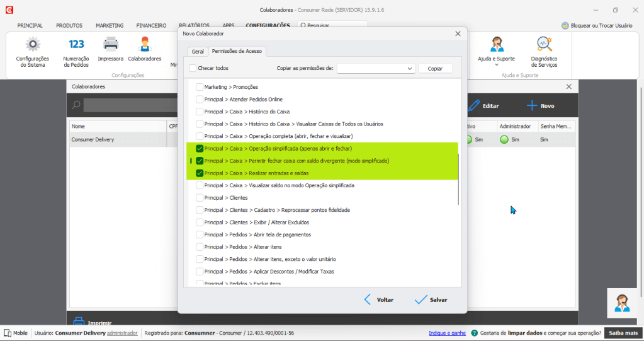The width and height of the screenshot is (644, 341).
Task: Open Numeração de Pedidos 123 icon
Action: point(76,44)
